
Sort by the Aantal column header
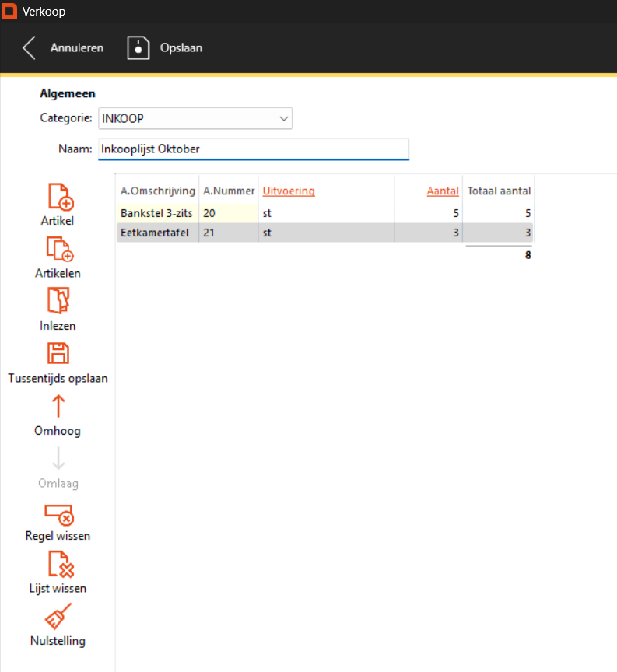(443, 191)
